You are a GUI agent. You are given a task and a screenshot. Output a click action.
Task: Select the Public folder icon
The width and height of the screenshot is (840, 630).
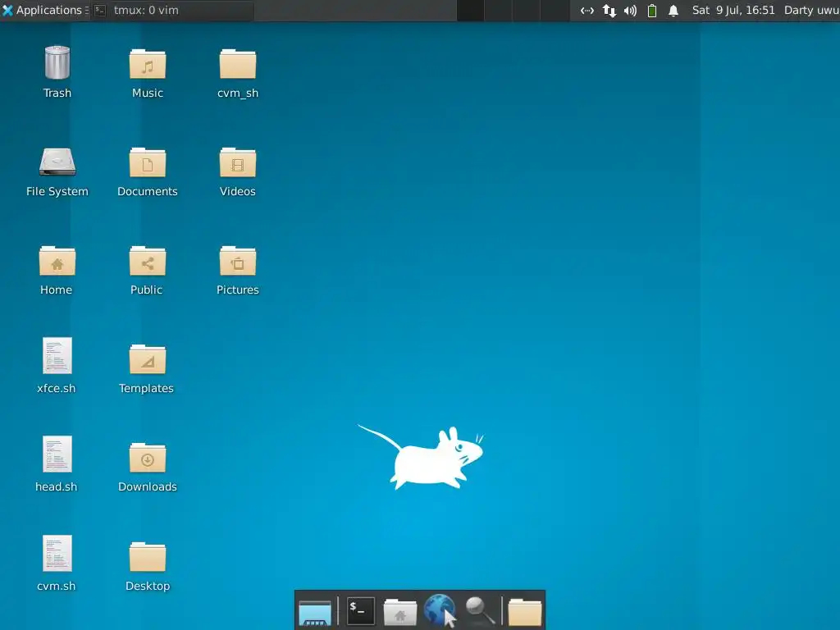(x=148, y=262)
